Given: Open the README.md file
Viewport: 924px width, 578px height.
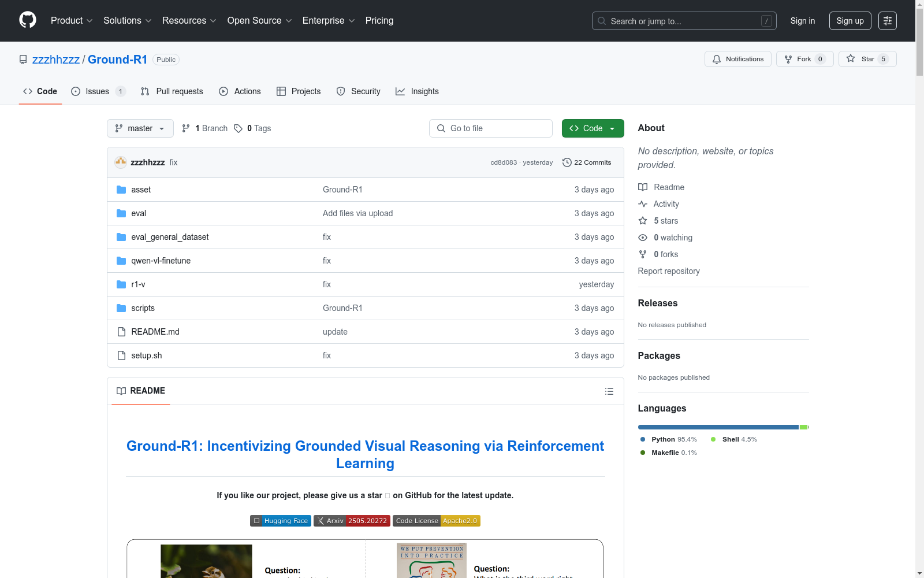Looking at the screenshot, I should coord(155,332).
